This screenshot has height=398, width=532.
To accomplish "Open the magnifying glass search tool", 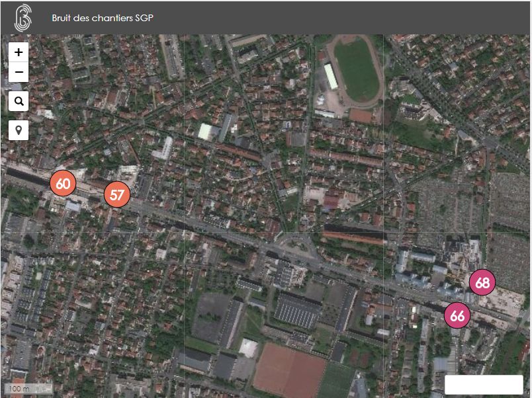I will coord(19,101).
